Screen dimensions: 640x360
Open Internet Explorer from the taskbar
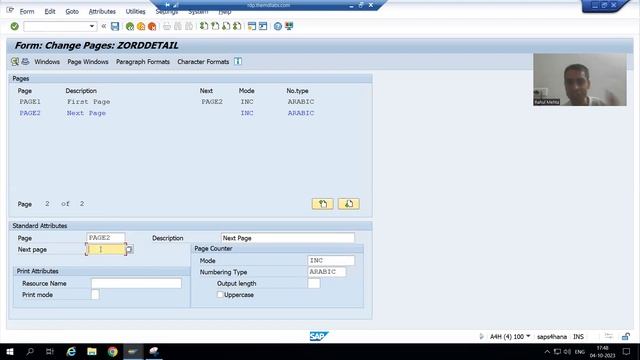coord(71,351)
